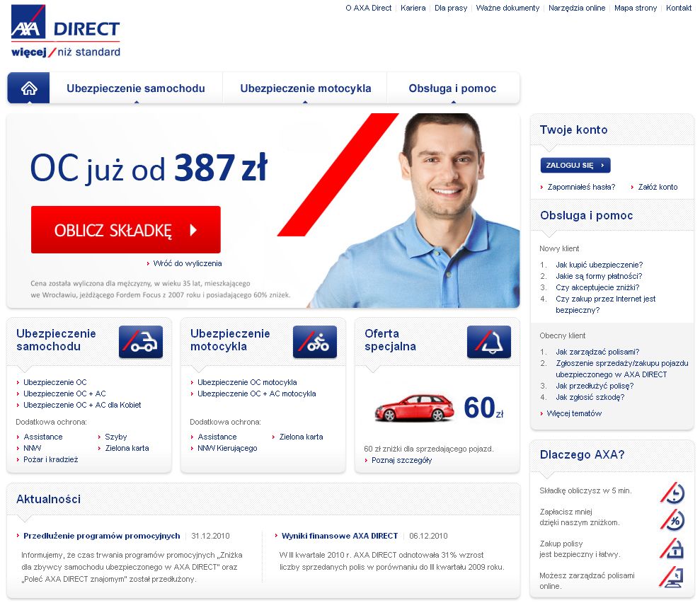Open Czy akceptujecie zniżki? question
The width and height of the screenshot is (700, 603).
point(597,287)
